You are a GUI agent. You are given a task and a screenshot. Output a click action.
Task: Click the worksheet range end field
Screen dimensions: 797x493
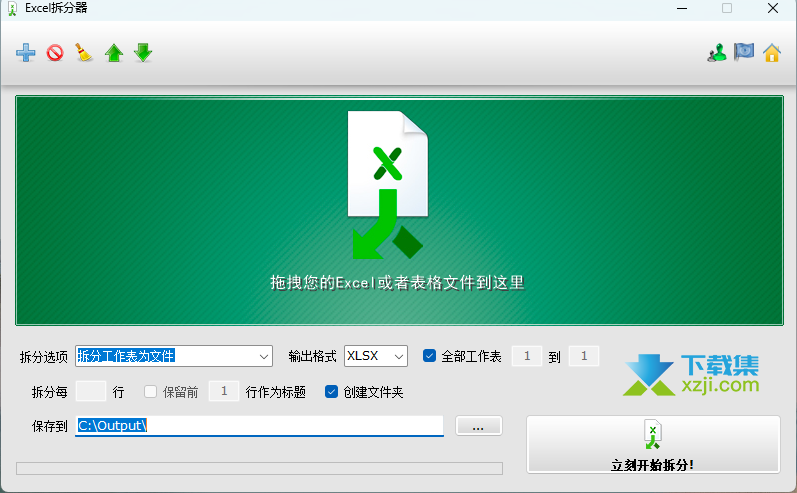584,356
